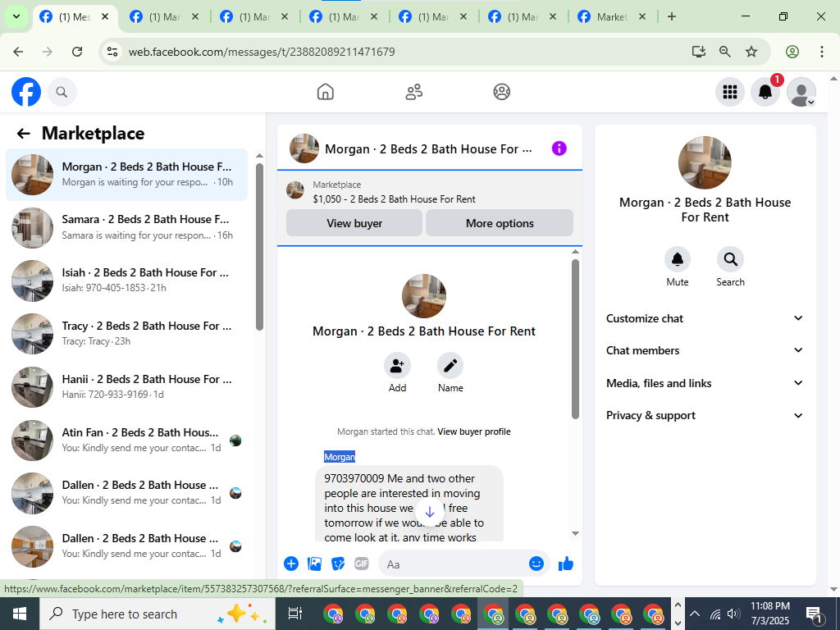Expand Customize chat section
The image size is (840, 630).
click(705, 318)
